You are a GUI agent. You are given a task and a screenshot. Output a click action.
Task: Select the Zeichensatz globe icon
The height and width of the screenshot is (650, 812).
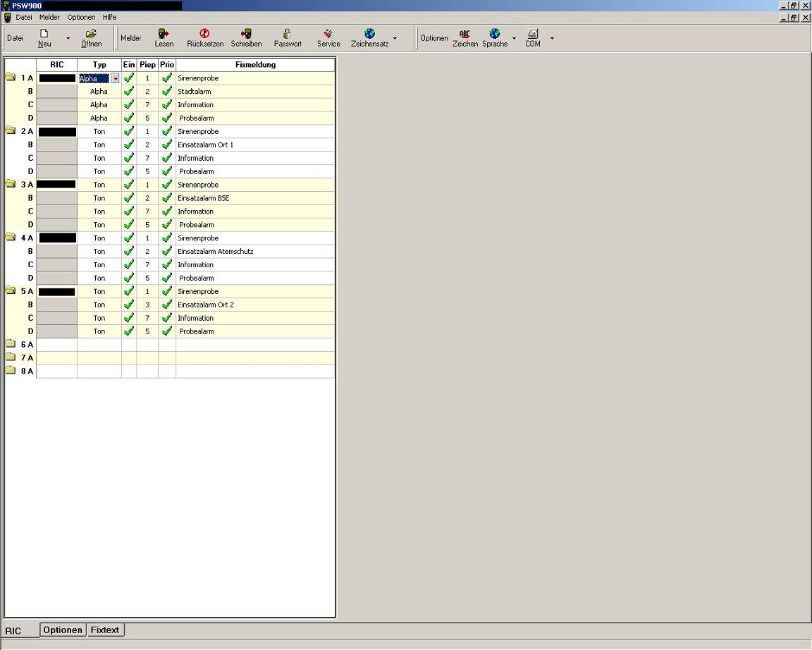(369, 34)
